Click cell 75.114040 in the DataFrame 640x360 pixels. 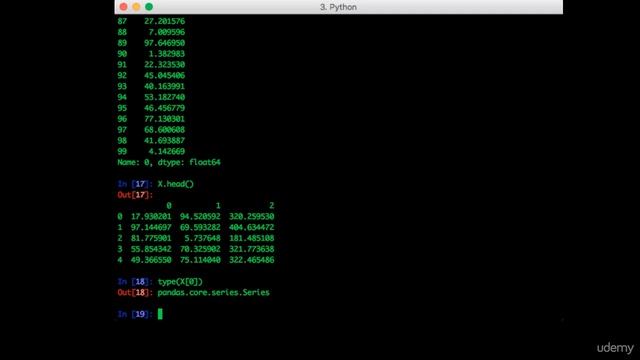pyautogui.click(x=200, y=260)
